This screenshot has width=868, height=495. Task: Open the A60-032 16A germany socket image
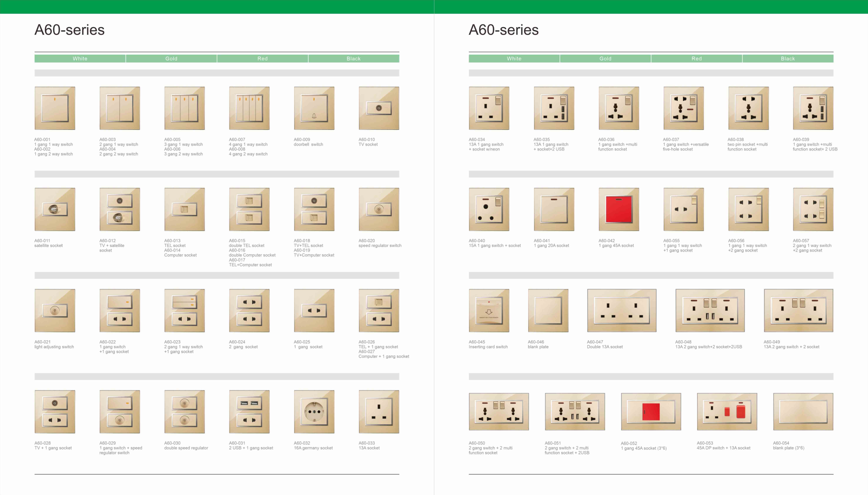(x=314, y=412)
